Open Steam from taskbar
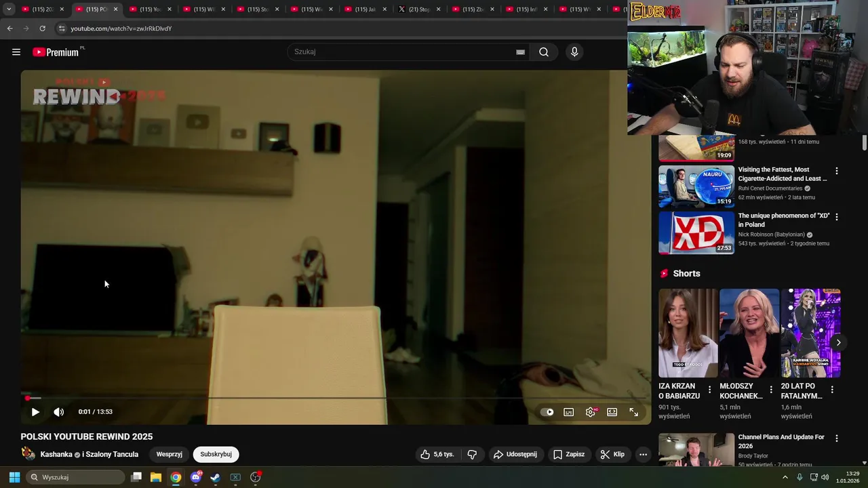Viewport: 868px width, 488px height. (216, 477)
